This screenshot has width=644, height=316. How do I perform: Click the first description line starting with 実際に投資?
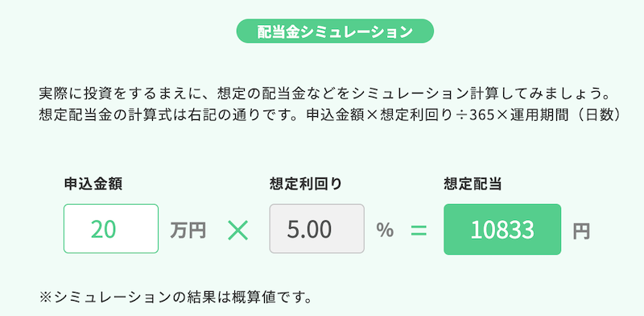324,93
